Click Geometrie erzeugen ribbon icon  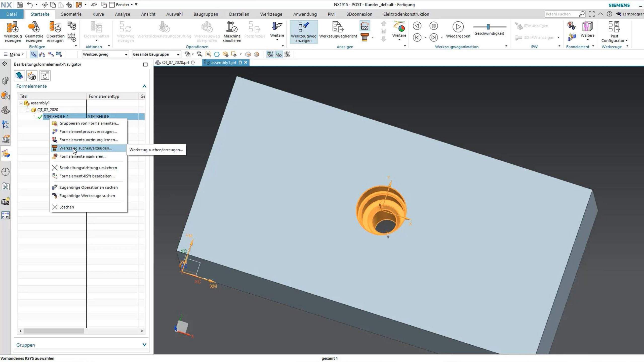coord(34,32)
